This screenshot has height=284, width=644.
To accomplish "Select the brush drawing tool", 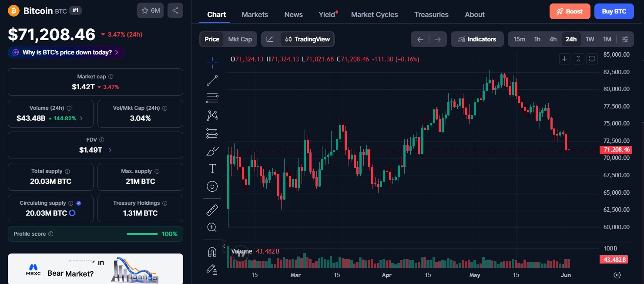I will coord(212,151).
